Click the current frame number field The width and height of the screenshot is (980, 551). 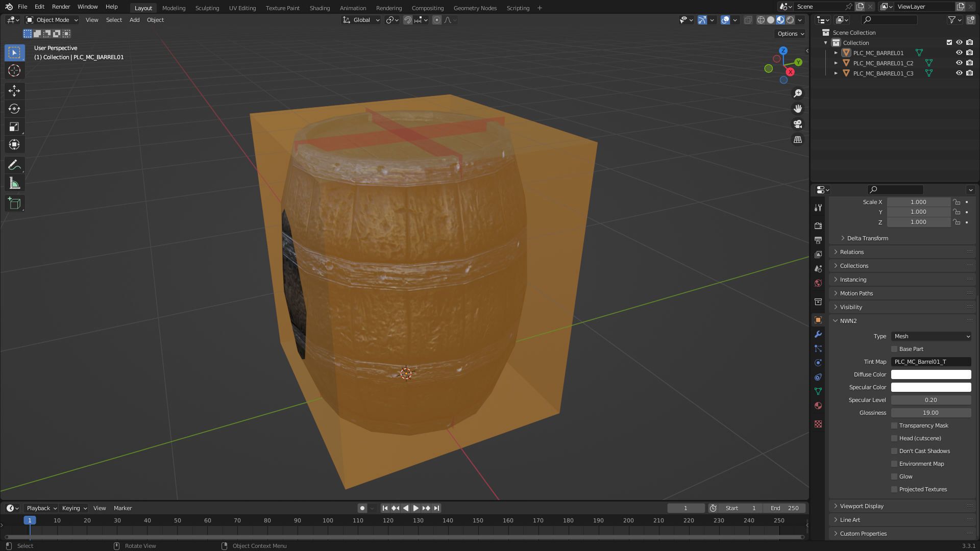click(685, 508)
